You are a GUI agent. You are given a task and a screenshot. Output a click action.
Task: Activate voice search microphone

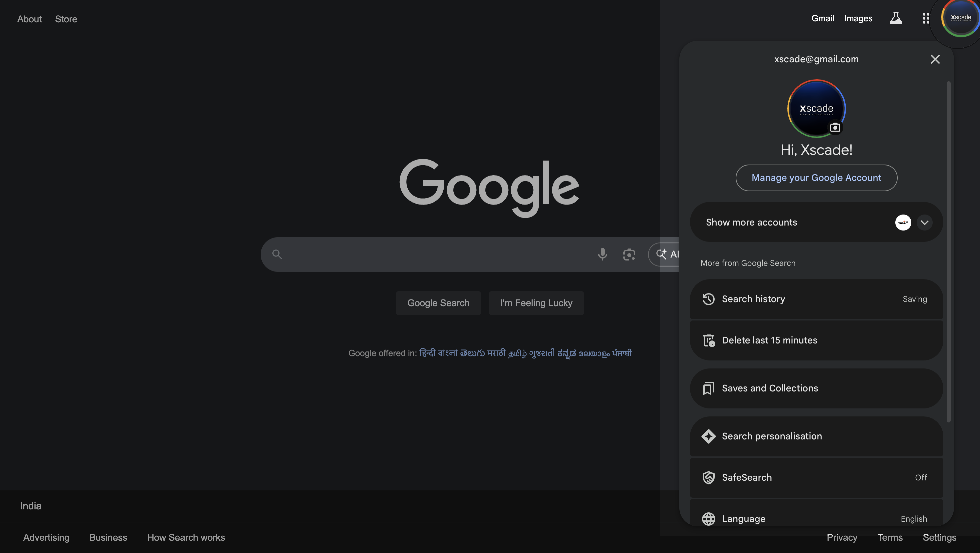click(x=602, y=255)
